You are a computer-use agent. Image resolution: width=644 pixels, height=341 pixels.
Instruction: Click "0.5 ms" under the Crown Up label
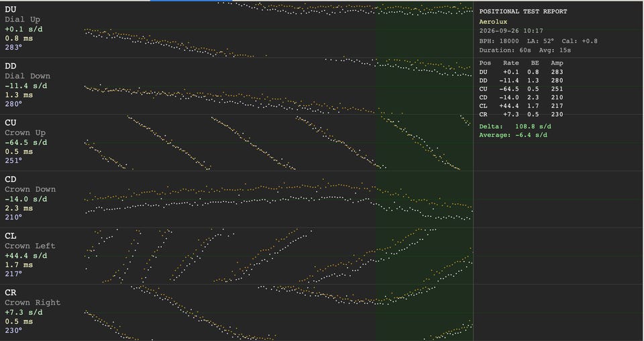[x=19, y=152]
